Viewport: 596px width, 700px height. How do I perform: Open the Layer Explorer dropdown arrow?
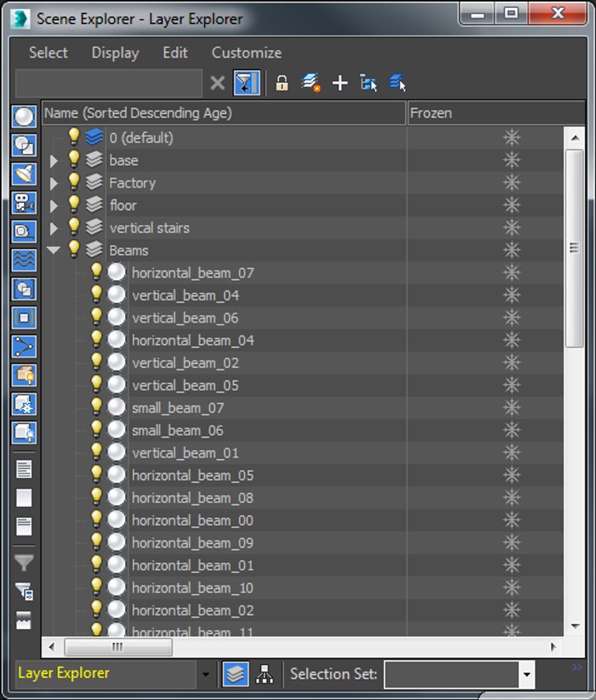coord(205,674)
